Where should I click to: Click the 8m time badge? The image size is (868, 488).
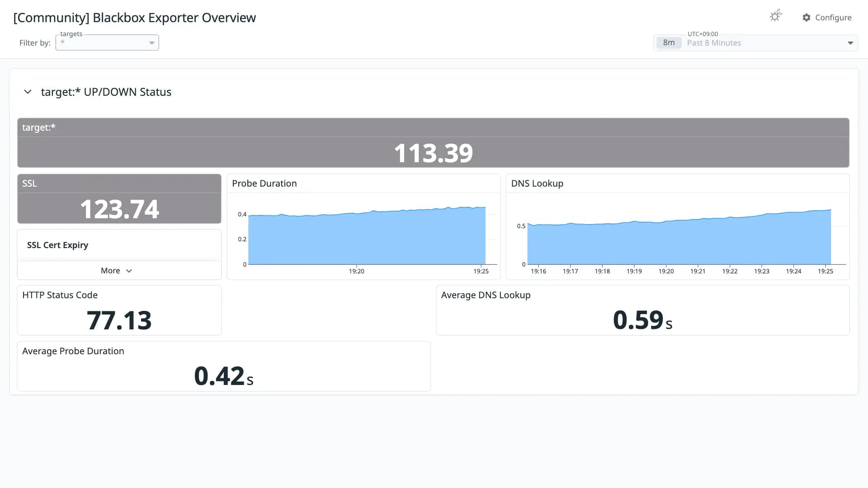(669, 43)
